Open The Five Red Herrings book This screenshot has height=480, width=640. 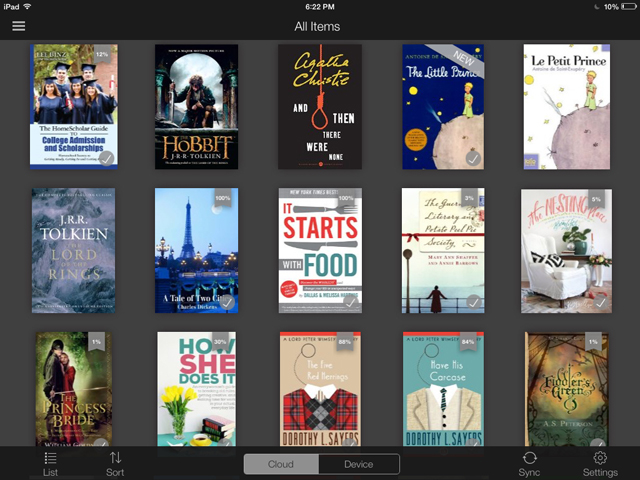coord(320,389)
